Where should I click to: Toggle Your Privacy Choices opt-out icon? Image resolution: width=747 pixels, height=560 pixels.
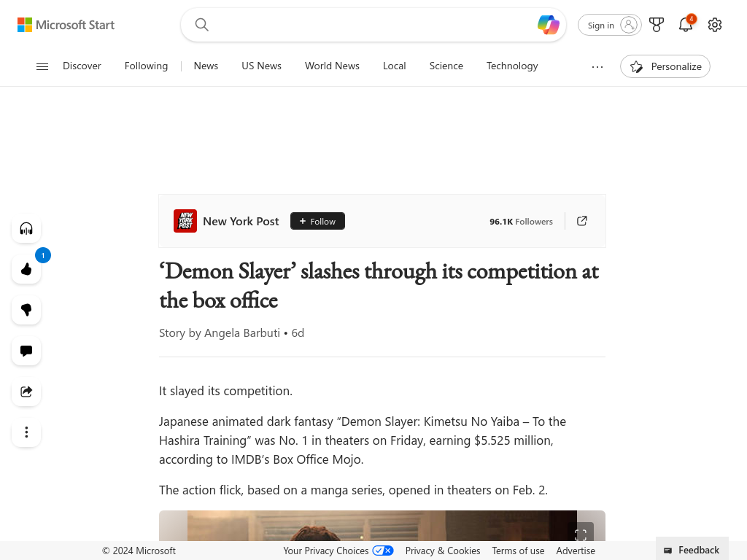[x=383, y=551]
